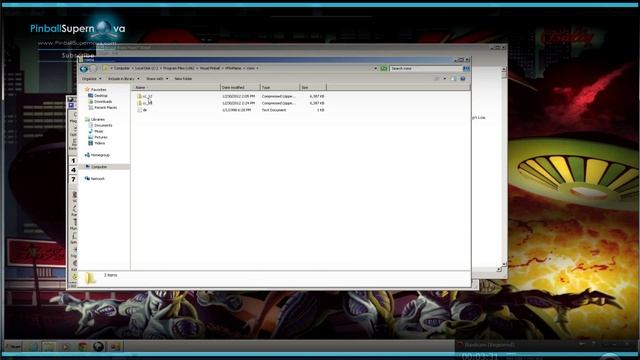The image size is (640, 360).
Task: Click key 4 in background window
Action: (x=73, y=170)
